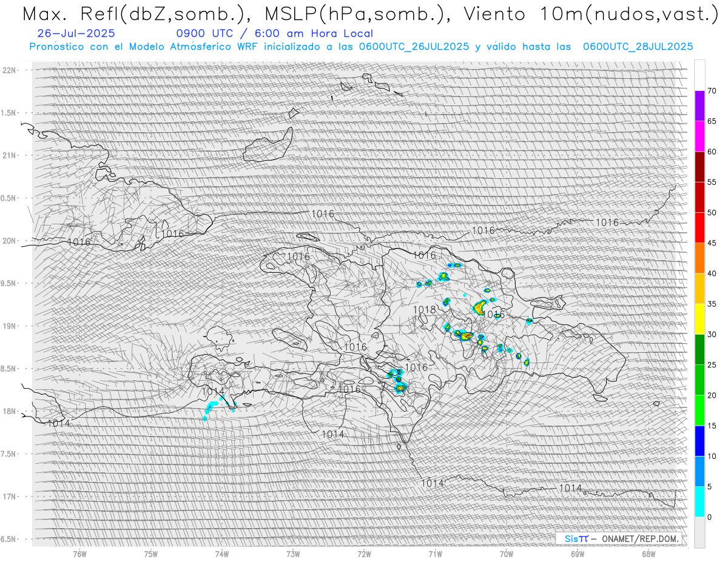Click the '21N' latitude axis label
The width and height of the screenshot is (728, 562).
tap(10, 155)
